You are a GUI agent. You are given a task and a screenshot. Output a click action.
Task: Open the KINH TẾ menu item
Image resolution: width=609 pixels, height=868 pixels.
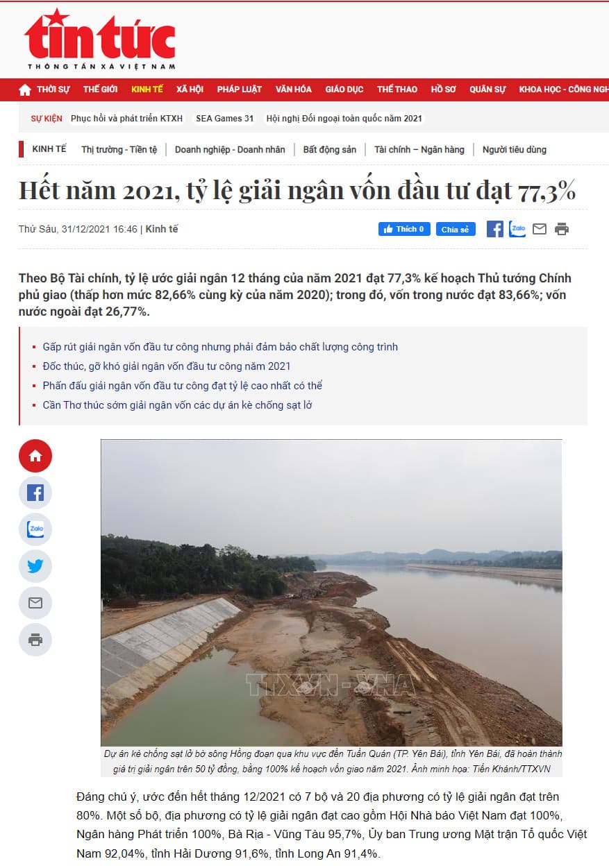(147, 90)
